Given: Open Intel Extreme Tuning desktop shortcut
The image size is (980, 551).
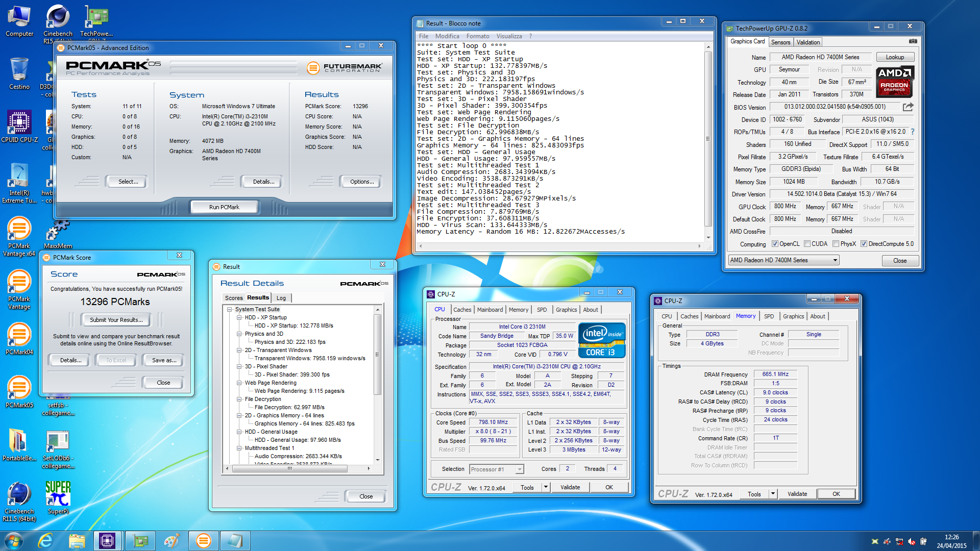Looking at the screenshot, I should click(x=19, y=184).
